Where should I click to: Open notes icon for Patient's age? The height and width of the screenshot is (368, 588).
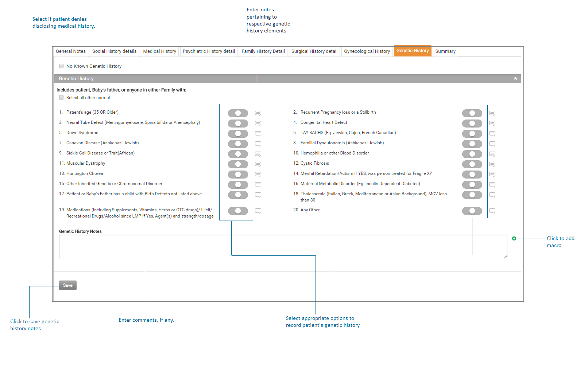click(x=258, y=113)
